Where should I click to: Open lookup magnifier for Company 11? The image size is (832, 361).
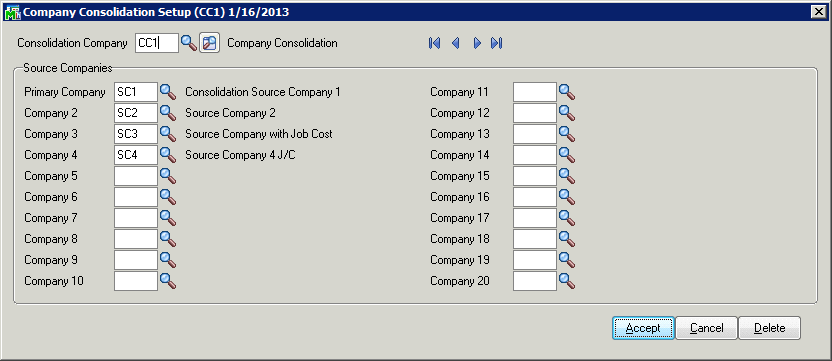pyautogui.click(x=567, y=92)
